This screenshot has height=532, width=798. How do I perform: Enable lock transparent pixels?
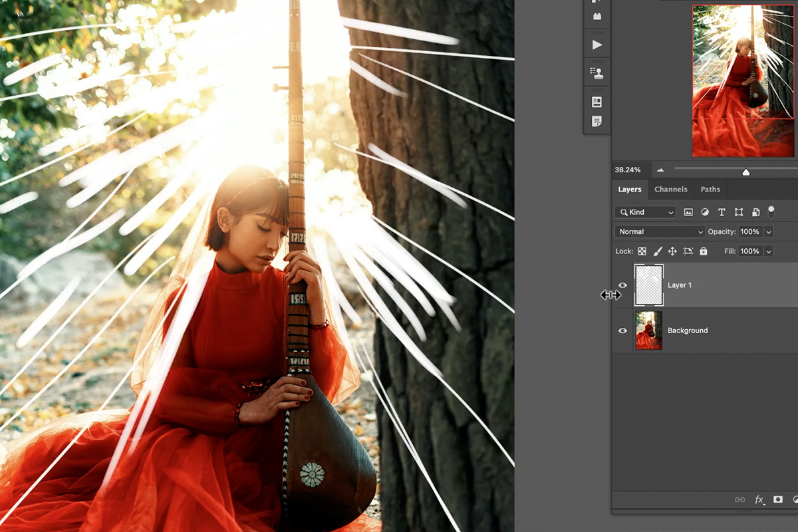coord(641,251)
